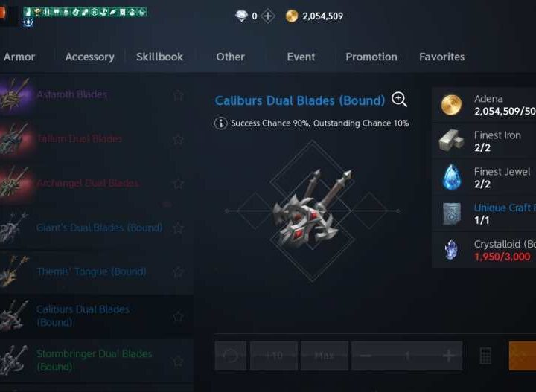
Task: Click the info icon beside Success Chance
Action: (221, 123)
